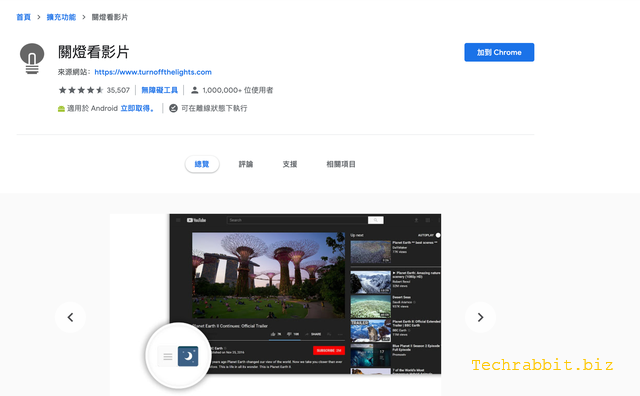
Task: Click the moon night mode icon
Action: [x=188, y=356]
